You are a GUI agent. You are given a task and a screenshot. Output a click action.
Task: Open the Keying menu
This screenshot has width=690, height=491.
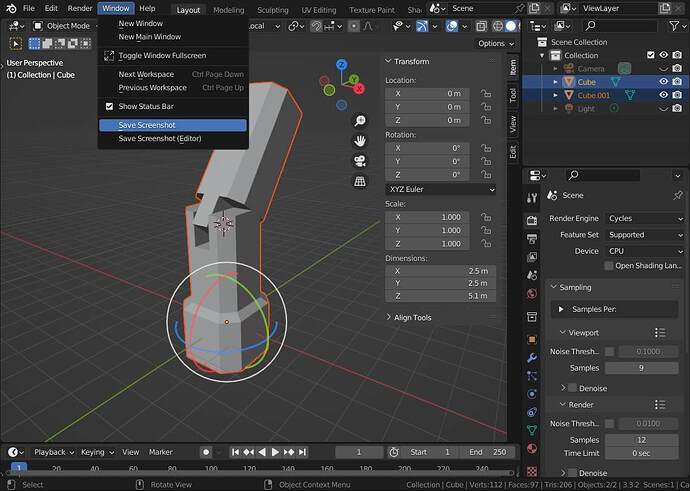click(x=97, y=452)
